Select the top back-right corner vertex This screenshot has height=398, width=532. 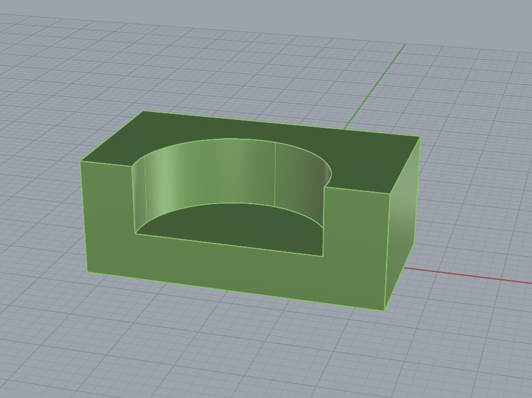click(x=419, y=138)
